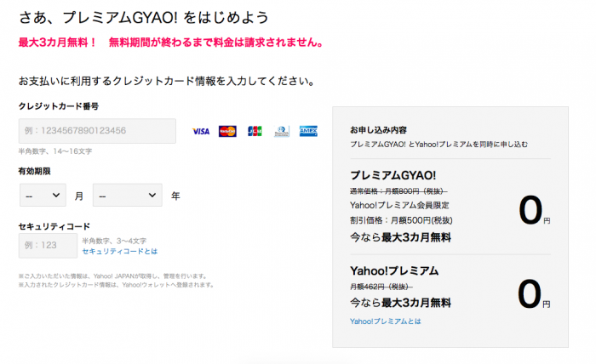Click the 0円 price for プレミアムGYAO!
596x364 pixels.
(x=535, y=211)
